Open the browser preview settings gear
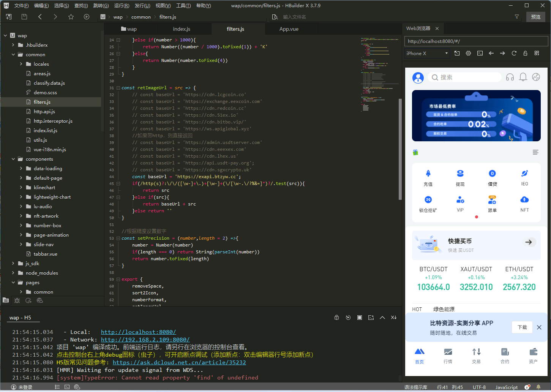Screen dimensions: 551x392 468,53
